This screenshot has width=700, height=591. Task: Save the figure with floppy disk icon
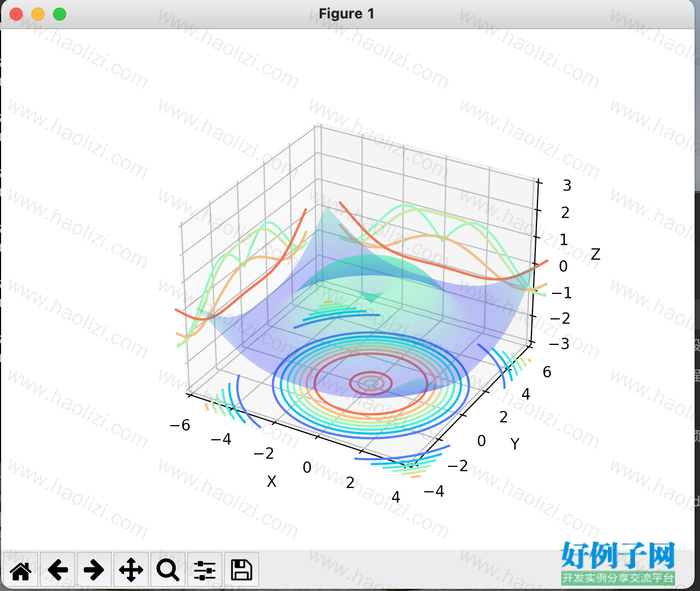pyautogui.click(x=242, y=570)
